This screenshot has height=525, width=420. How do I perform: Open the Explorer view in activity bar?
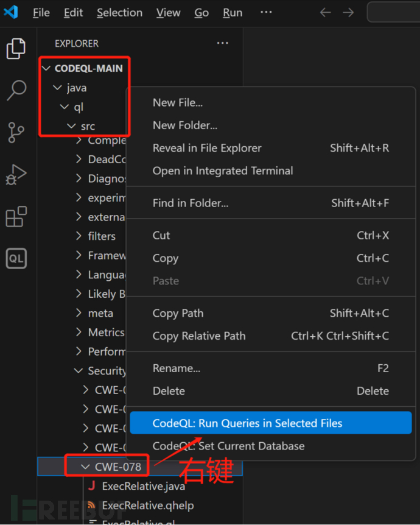point(16,49)
